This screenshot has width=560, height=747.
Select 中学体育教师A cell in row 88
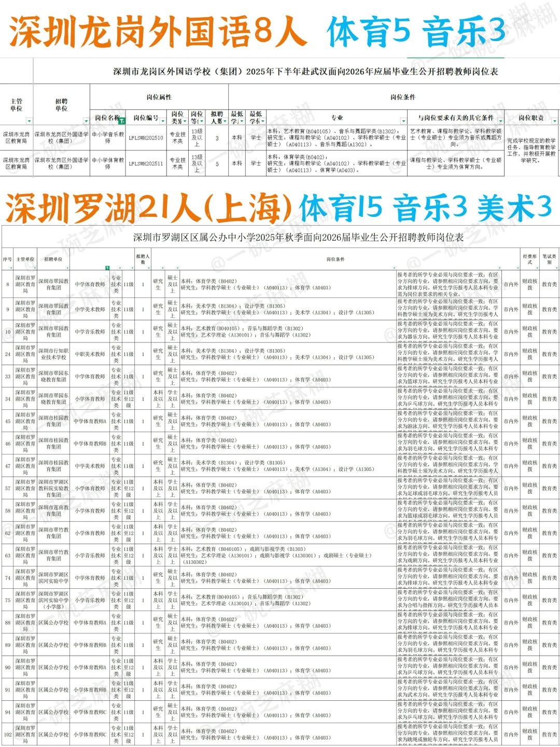point(90,622)
